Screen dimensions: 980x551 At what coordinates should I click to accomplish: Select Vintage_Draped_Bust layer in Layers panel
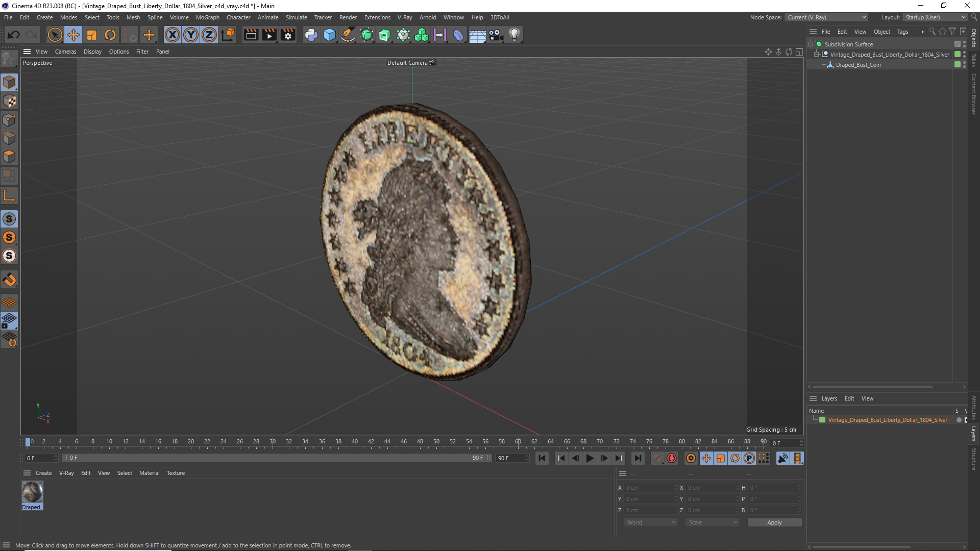click(x=888, y=420)
